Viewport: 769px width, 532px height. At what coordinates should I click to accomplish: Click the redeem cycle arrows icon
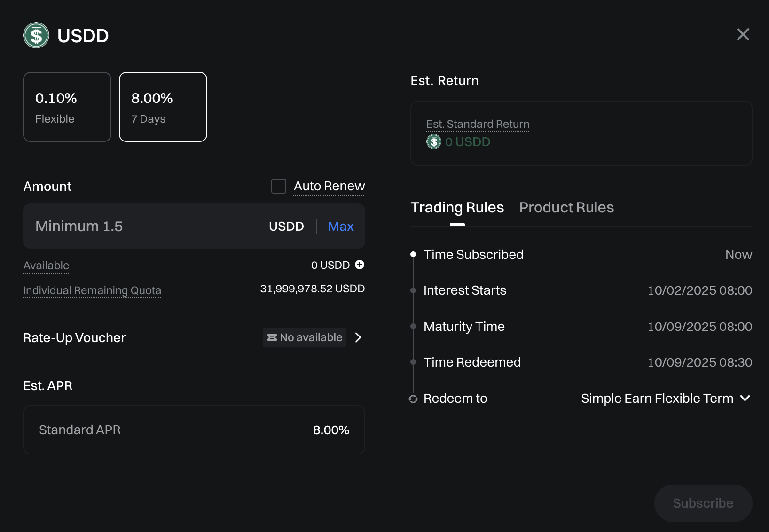point(413,399)
